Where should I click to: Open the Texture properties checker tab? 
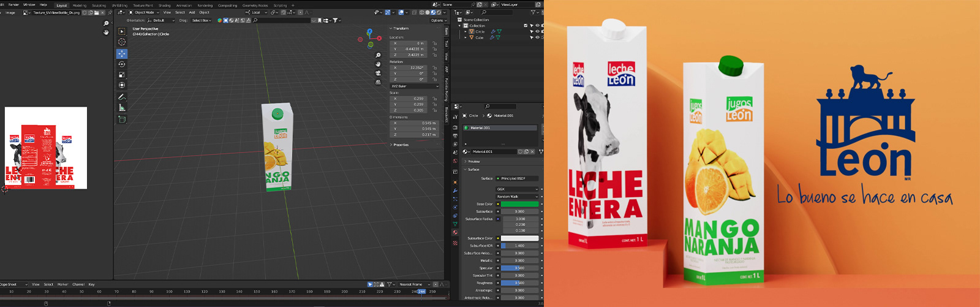[455, 243]
